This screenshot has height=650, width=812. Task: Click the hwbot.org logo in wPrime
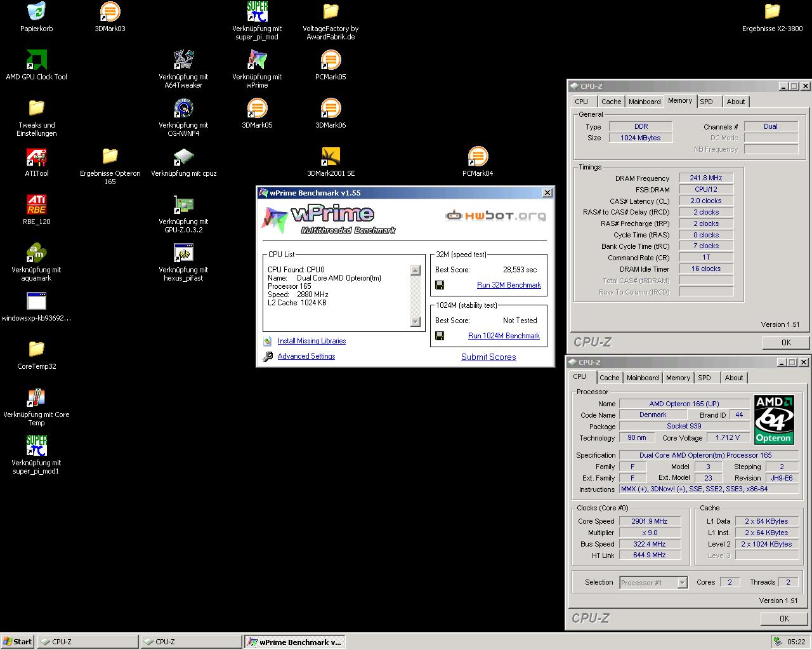pos(495,216)
